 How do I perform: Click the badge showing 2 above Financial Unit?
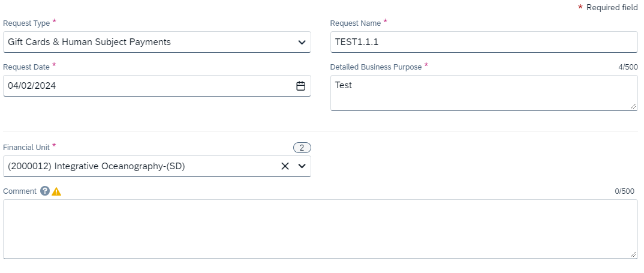click(302, 148)
